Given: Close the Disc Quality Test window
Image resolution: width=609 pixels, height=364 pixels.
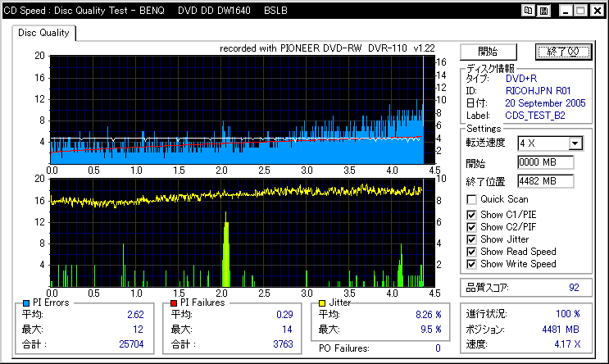Looking at the screenshot, I should 597,11.
